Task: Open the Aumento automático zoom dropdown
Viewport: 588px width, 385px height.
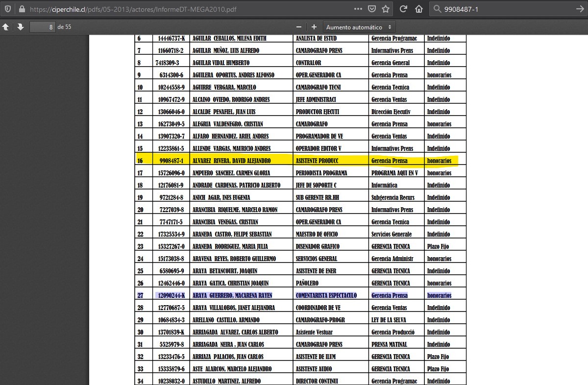Action: click(x=359, y=27)
